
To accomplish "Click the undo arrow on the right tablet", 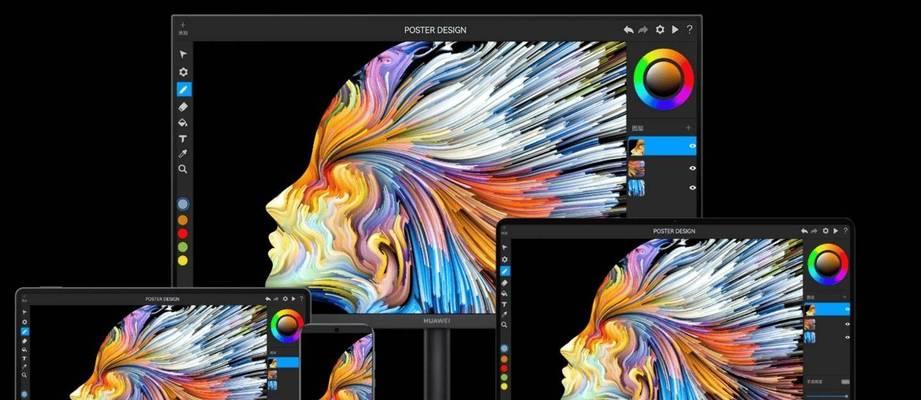I will tap(805, 231).
